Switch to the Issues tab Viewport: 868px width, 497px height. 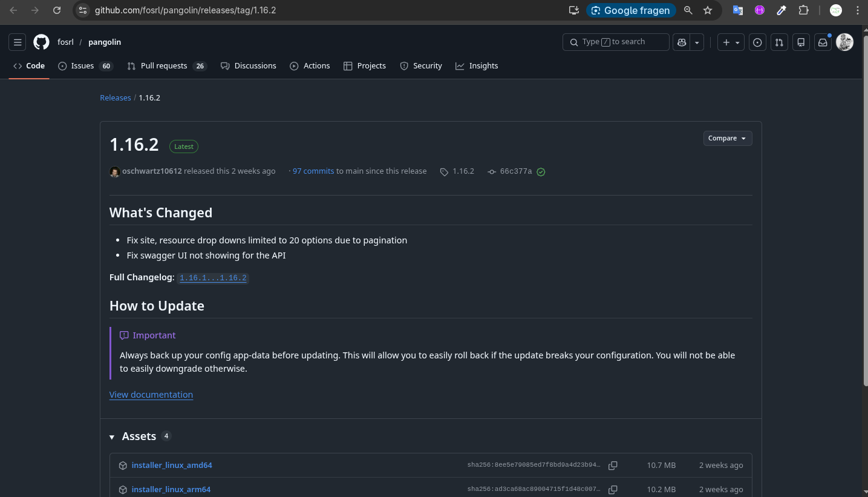pyautogui.click(x=82, y=66)
